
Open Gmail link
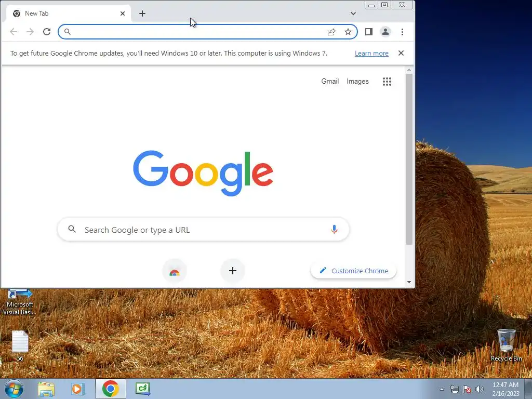point(330,82)
